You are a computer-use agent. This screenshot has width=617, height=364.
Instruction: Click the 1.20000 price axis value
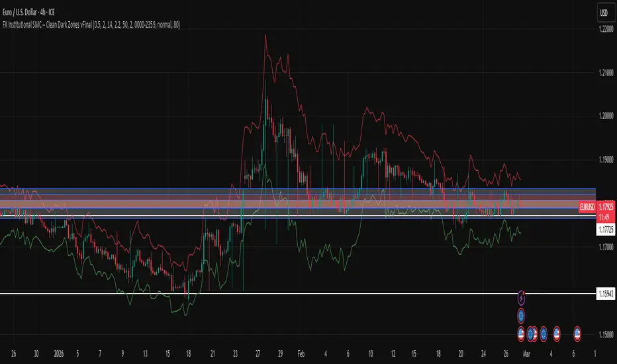606,116
